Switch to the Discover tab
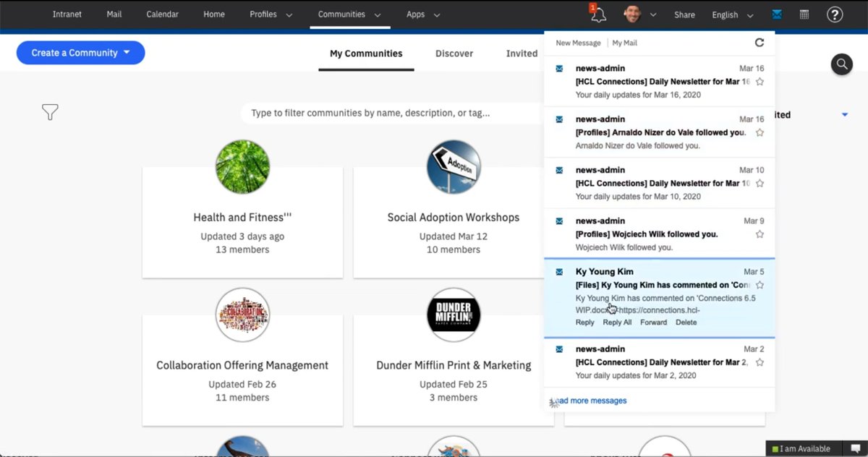868x457 pixels. pos(454,54)
